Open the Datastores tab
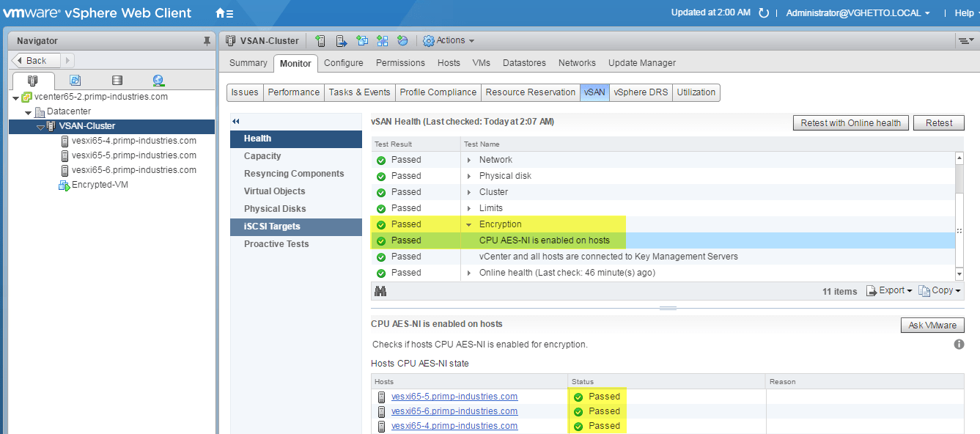Screen dimensions: 980x434 [524, 63]
